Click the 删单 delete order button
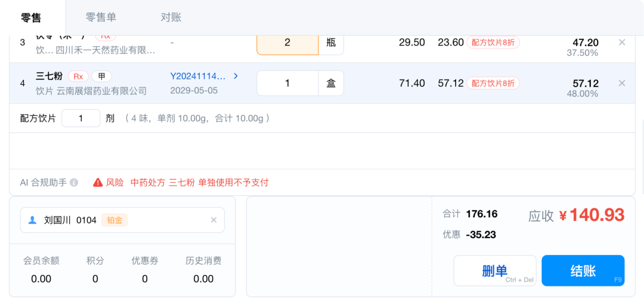The width and height of the screenshot is (644, 305). [495, 271]
